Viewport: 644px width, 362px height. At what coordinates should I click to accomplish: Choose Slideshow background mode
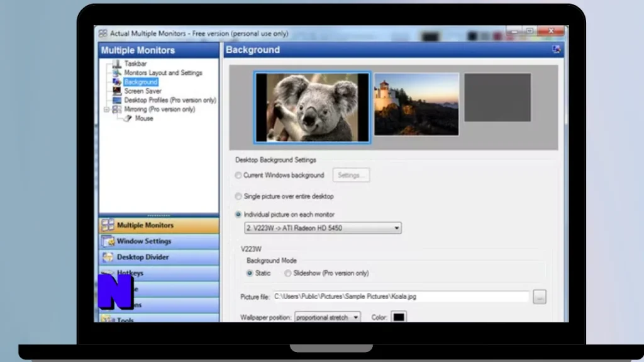[x=287, y=273]
